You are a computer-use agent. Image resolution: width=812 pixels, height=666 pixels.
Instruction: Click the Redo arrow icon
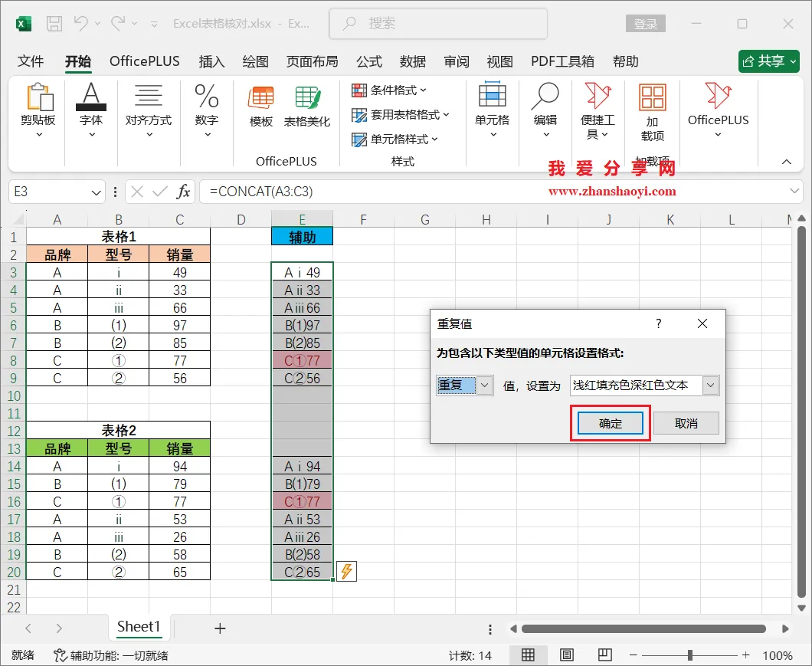click(x=118, y=23)
